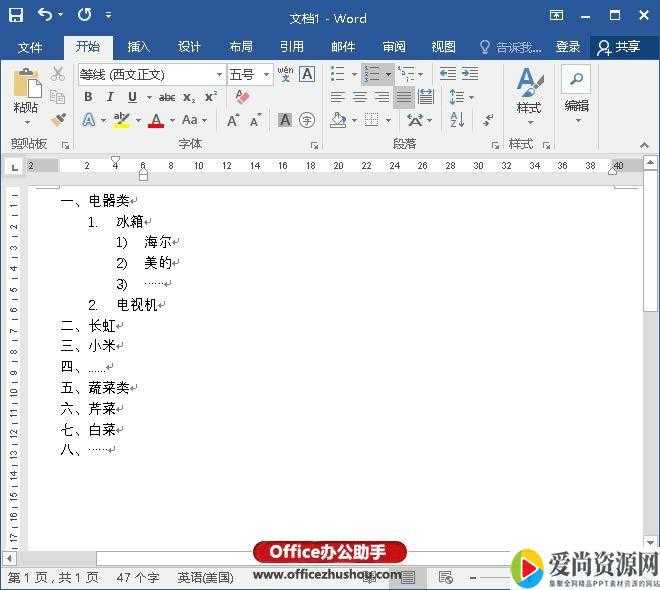Open the 布局 ribbon tab
Screen dimensions: 660x590
pyautogui.click(x=241, y=47)
